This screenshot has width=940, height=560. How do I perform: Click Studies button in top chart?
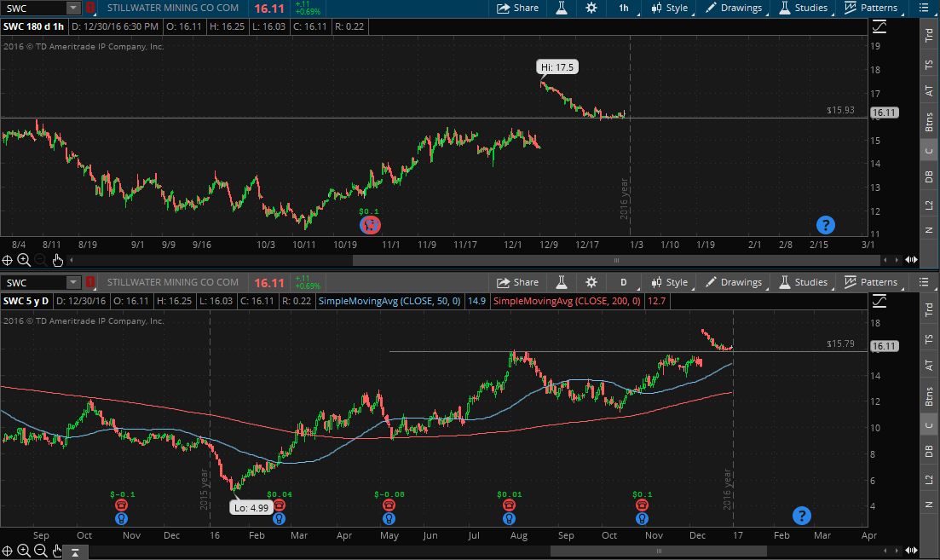click(x=802, y=8)
